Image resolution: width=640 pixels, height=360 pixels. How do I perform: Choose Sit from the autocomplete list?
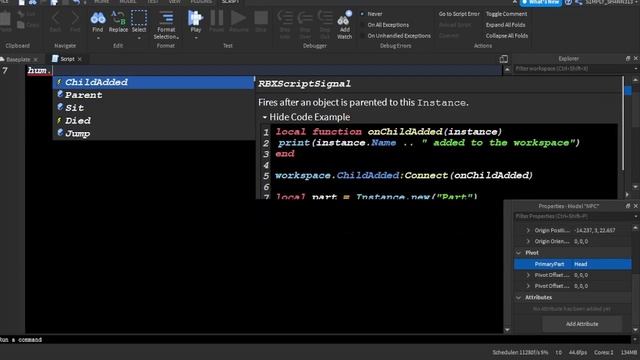pos(153,108)
